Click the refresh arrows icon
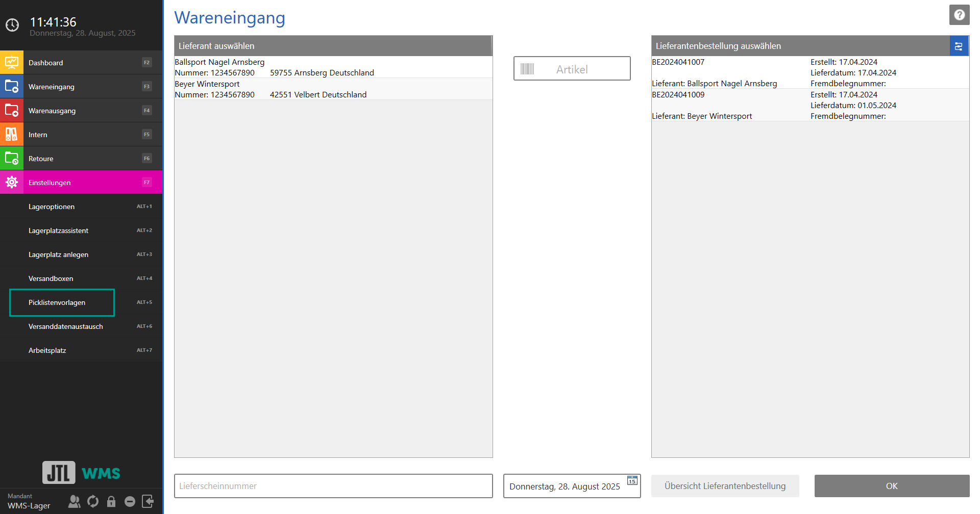 tap(93, 502)
